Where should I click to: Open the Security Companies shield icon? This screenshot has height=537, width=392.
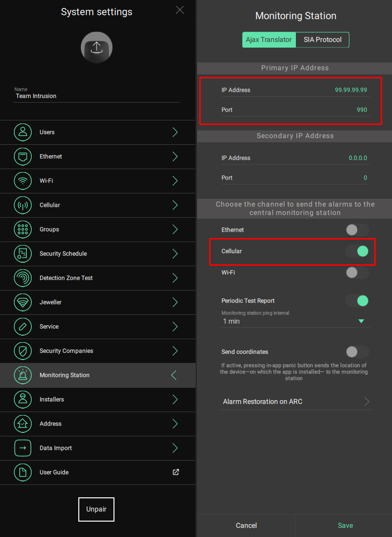[x=23, y=351]
